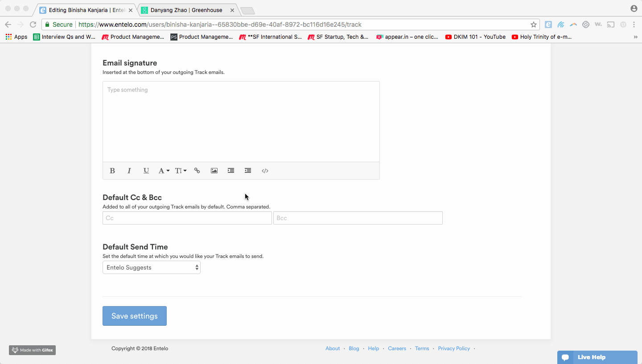The image size is (642, 364).
Task: Increase indent in the signature editor
Action: [x=231, y=171]
